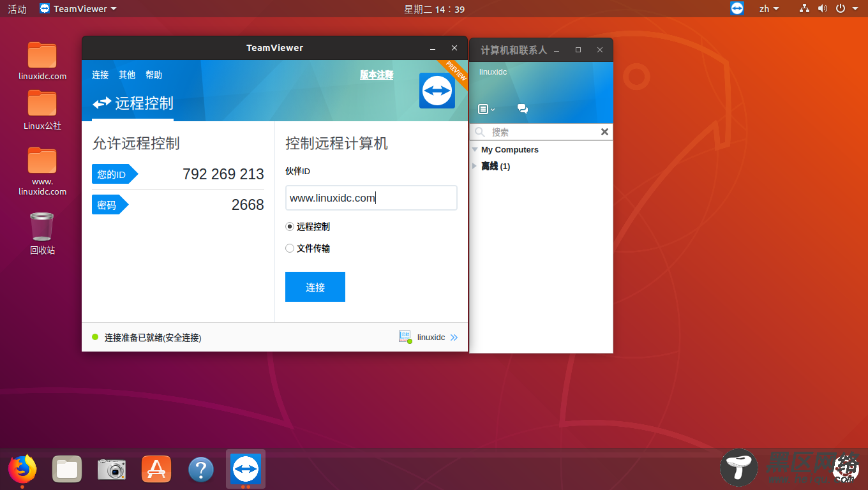This screenshot has width=868, height=490.
Task: Click the remote control arrows icon beside 远程控制
Action: click(102, 103)
